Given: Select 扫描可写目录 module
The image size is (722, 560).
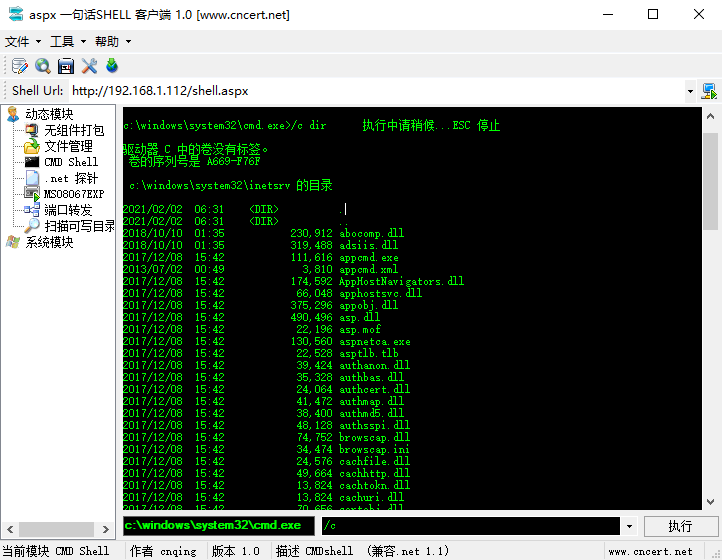Looking at the screenshot, I should point(79,226).
